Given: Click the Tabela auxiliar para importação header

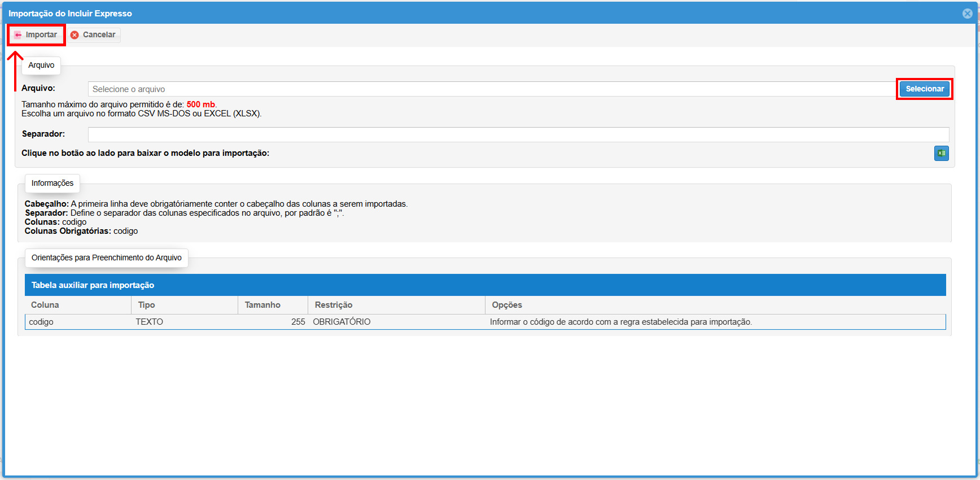Looking at the screenshot, I should pos(93,285).
